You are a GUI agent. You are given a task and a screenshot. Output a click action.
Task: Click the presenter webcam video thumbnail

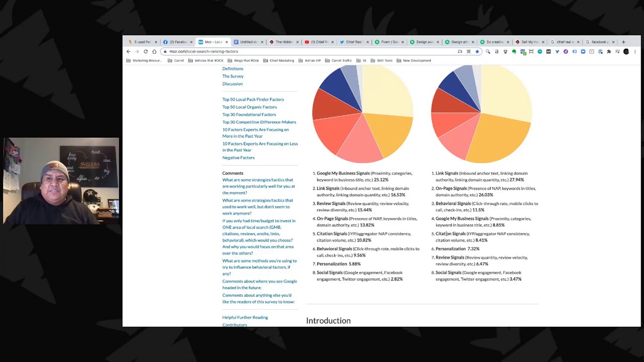pyautogui.click(x=61, y=180)
